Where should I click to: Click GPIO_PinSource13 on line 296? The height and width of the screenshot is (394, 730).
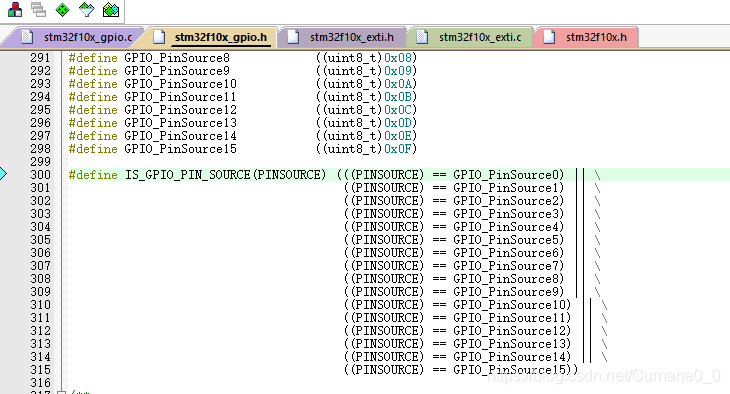[x=181, y=123]
